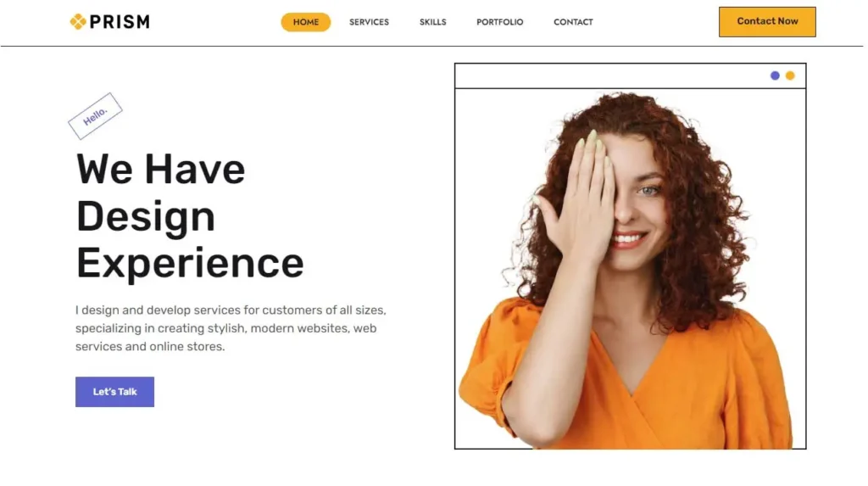The width and height of the screenshot is (868, 486).
Task: Click the word 'Design' in the headline
Action: 146,216
